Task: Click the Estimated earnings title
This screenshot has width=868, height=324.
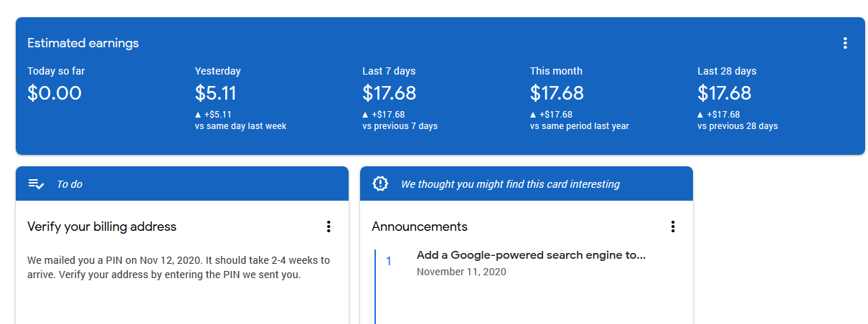Action: [83, 43]
